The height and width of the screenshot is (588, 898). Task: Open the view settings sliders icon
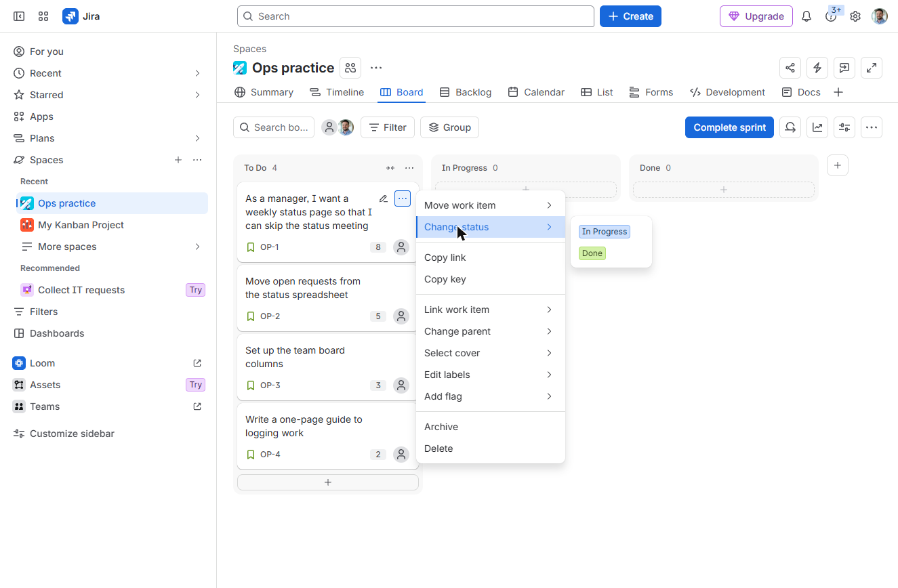click(x=844, y=127)
